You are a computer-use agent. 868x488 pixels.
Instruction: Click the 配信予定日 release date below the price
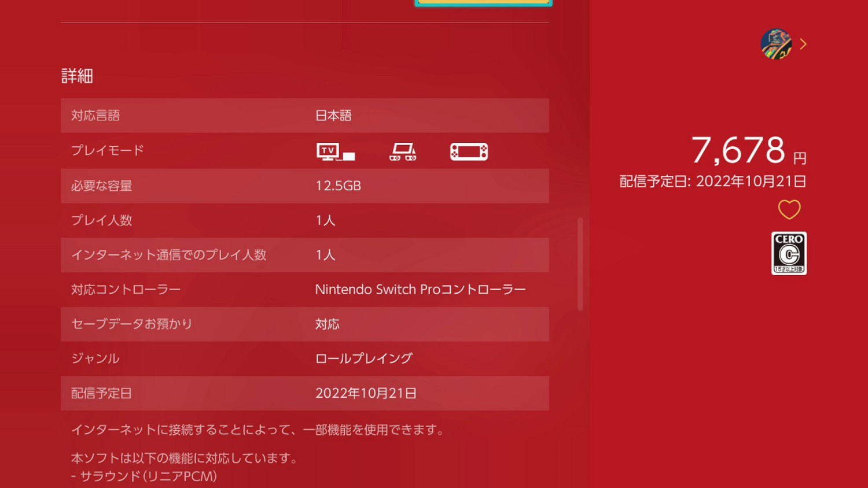click(x=712, y=181)
